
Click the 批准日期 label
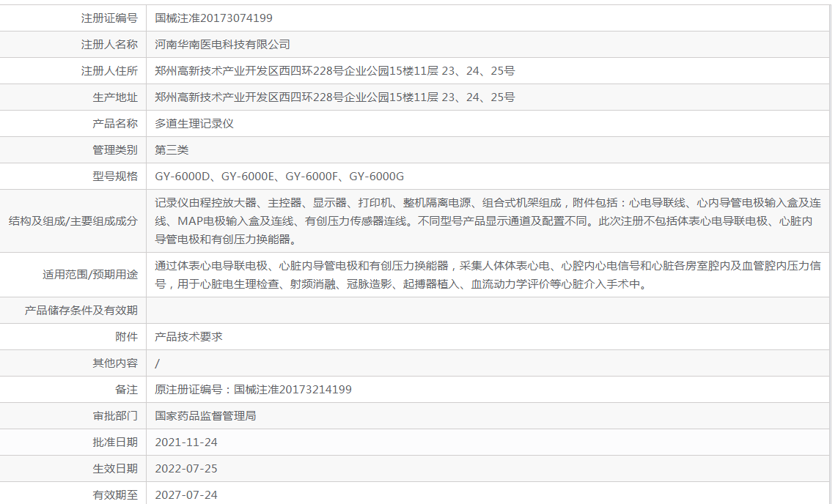coord(115,442)
